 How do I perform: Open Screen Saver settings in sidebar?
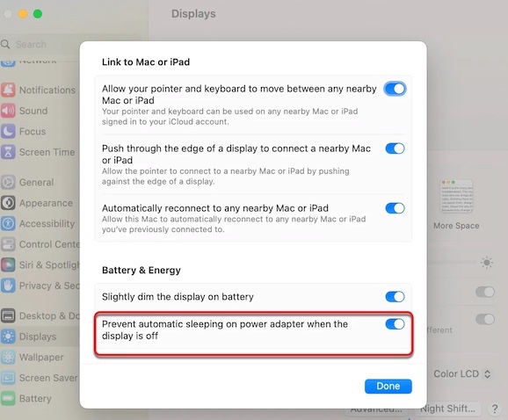[40, 378]
